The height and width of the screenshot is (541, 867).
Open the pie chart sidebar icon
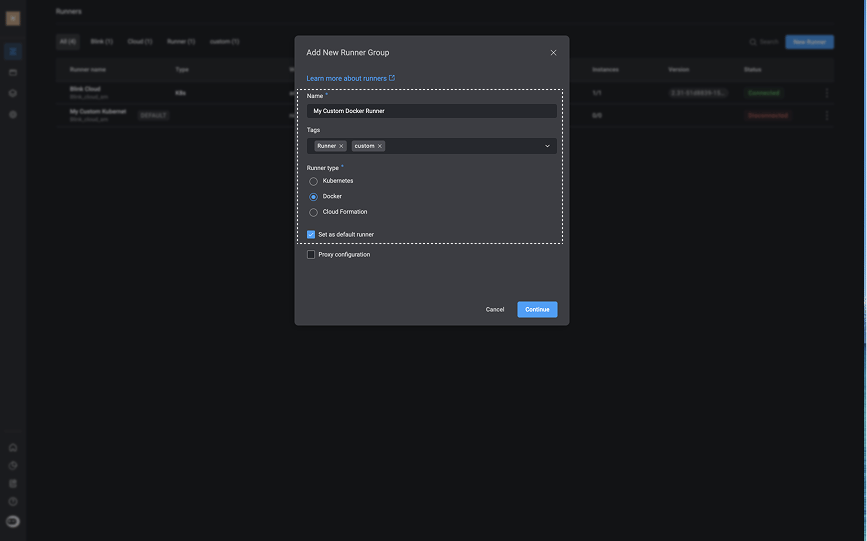(13, 466)
